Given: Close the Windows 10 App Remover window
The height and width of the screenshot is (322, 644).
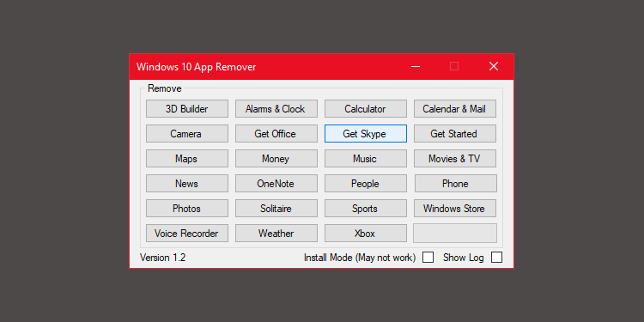Looking at the screenshot, I should coord(494,66).
